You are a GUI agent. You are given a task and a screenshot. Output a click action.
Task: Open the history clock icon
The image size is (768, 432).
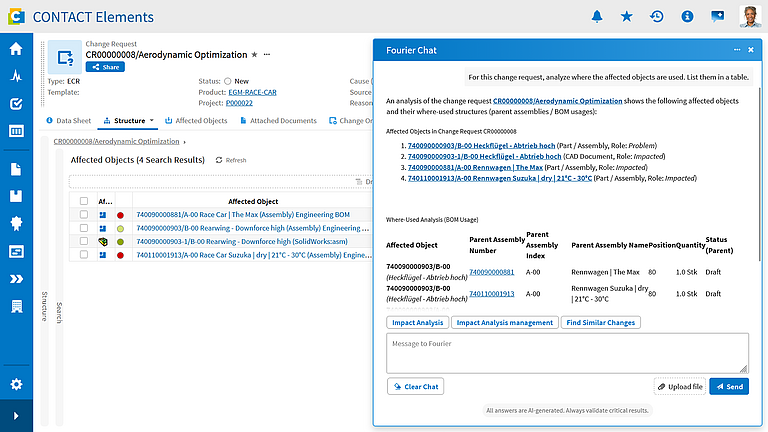point(657,17)
